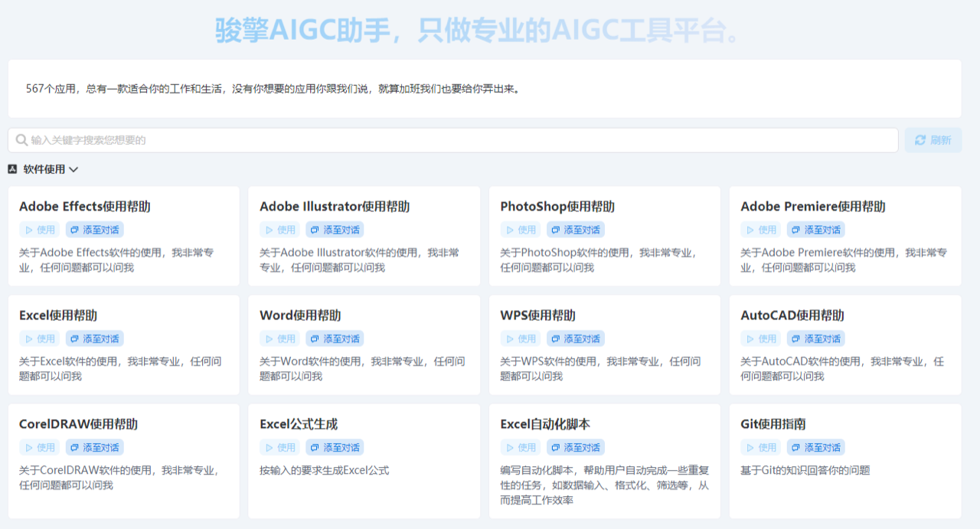This screenshot has width=980, height=529.
Task: Use the Adobe Premiere使用帮助 app
Action: [761, 230]
